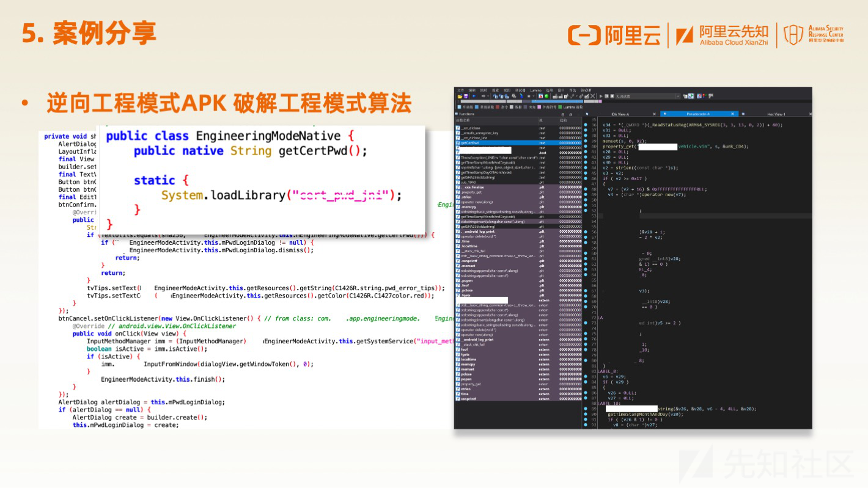Click function icon beside vsnprintf extern row

coord(458,399)
